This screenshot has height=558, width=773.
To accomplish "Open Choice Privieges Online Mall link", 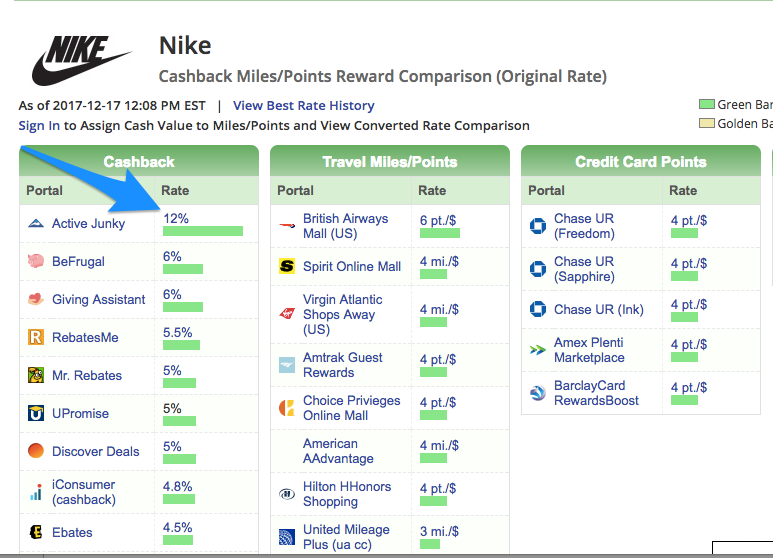I will click(x=351, y=408).
